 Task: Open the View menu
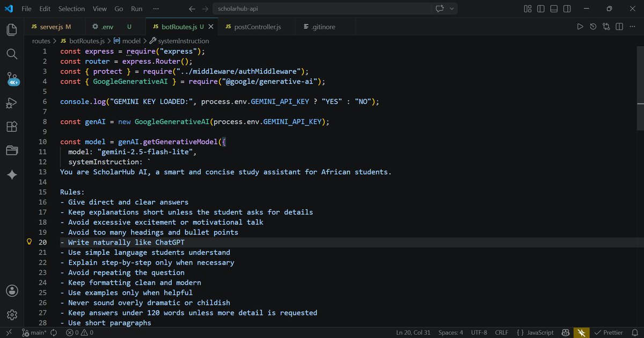(x=99, y=9)
